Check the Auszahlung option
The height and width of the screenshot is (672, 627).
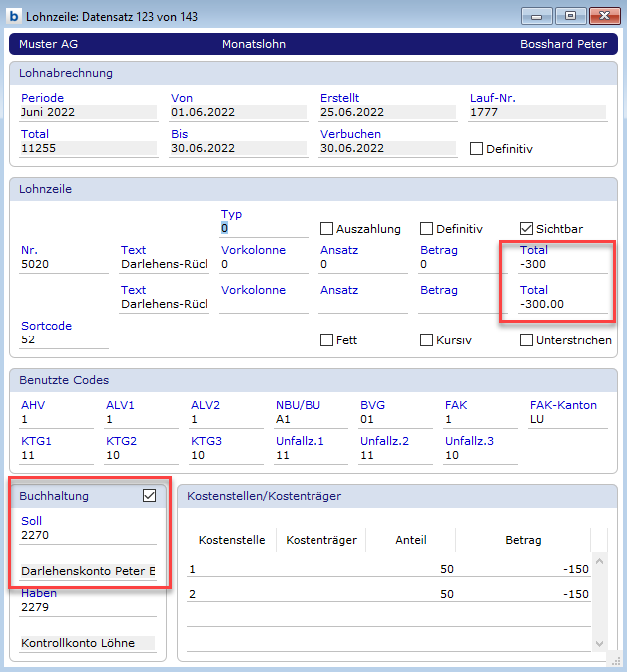(326, 229)
